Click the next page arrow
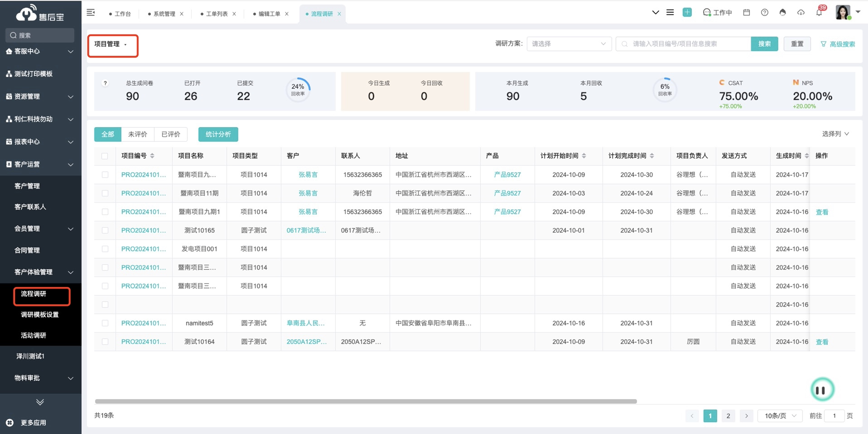This screenshot has width=868, height=434. pos(746,416)
